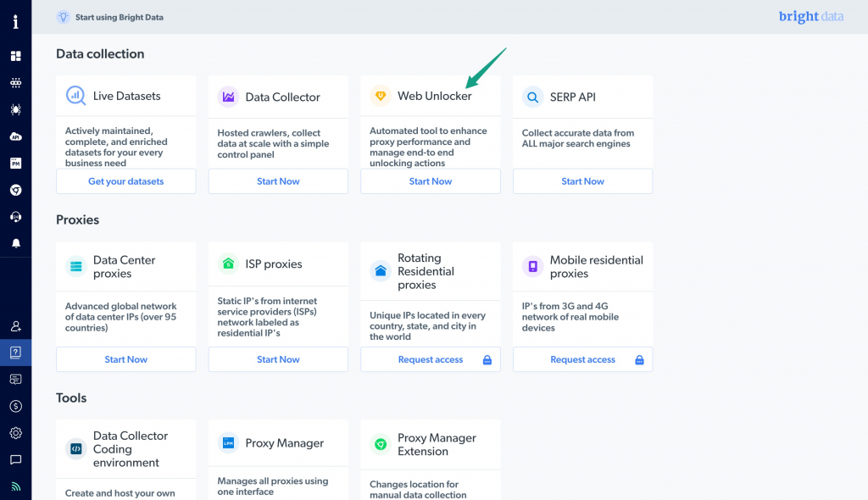
Task: Click the Get your datasets button
Action: (125, 181)
